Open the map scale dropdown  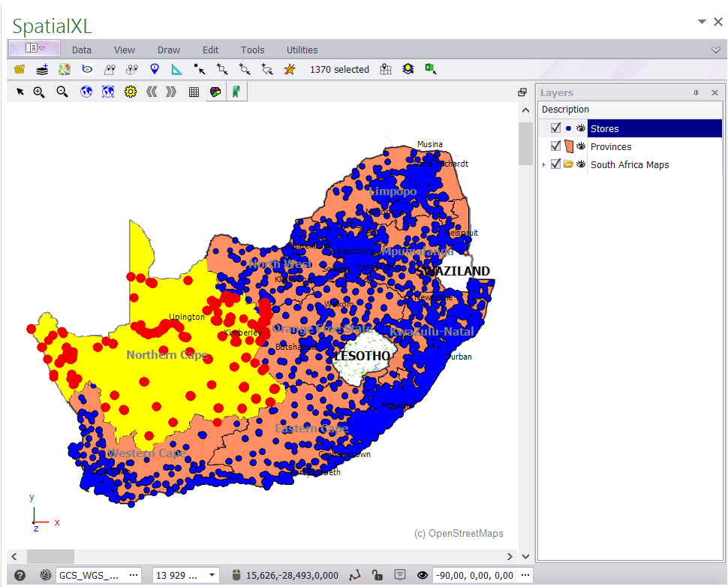point(212,575)
